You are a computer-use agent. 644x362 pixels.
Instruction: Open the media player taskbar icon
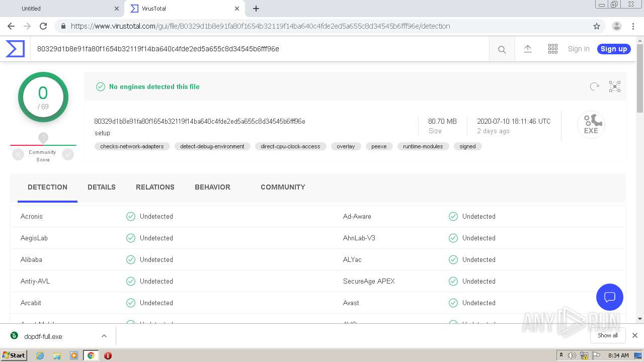pos(74,355)
